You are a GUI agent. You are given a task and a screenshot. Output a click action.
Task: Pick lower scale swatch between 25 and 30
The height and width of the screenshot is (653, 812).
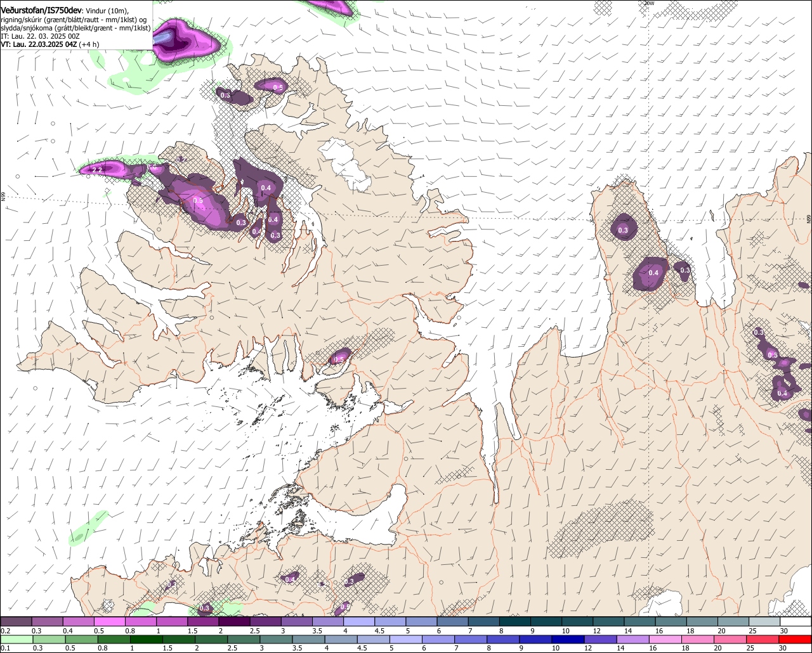click(x=763, y=639)
